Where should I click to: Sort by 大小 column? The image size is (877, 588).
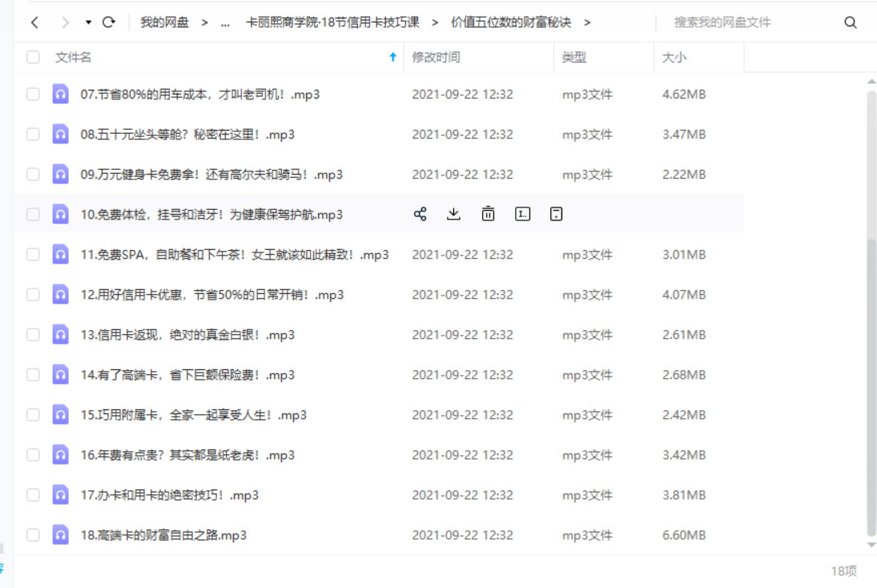coord(674,57)
